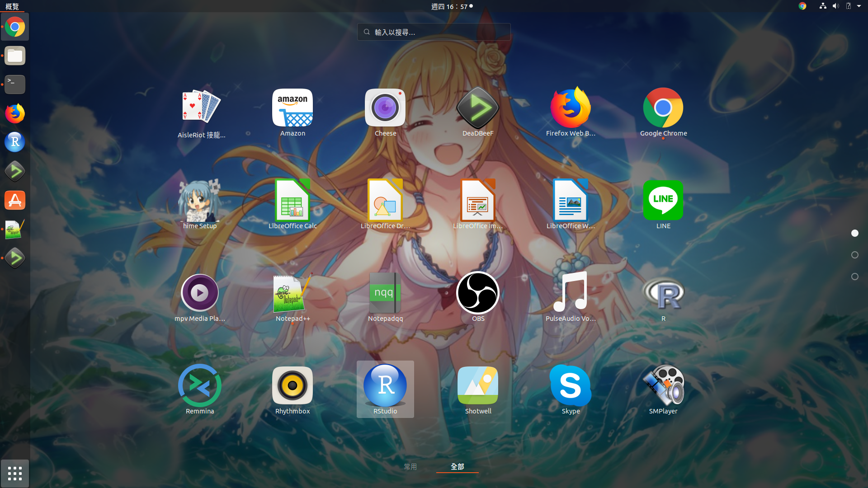The width and height of the screenshot is (868, 488).
Task: Switch to the 常用 (Frequent) tab
Action: (410, 466)
